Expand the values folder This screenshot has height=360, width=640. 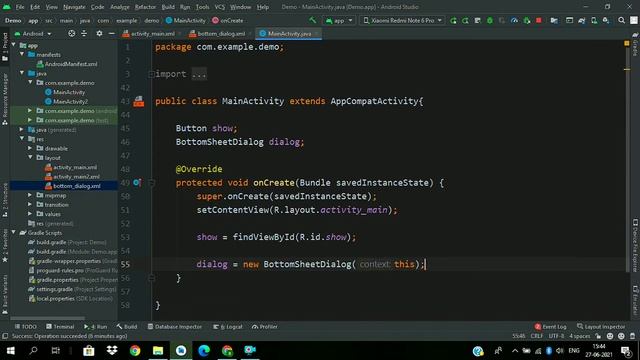click(30, 214)
